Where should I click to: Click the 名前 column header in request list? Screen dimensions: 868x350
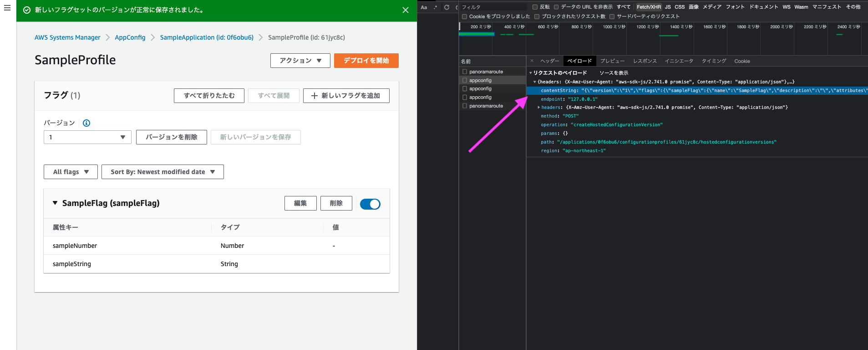[492, 61]
